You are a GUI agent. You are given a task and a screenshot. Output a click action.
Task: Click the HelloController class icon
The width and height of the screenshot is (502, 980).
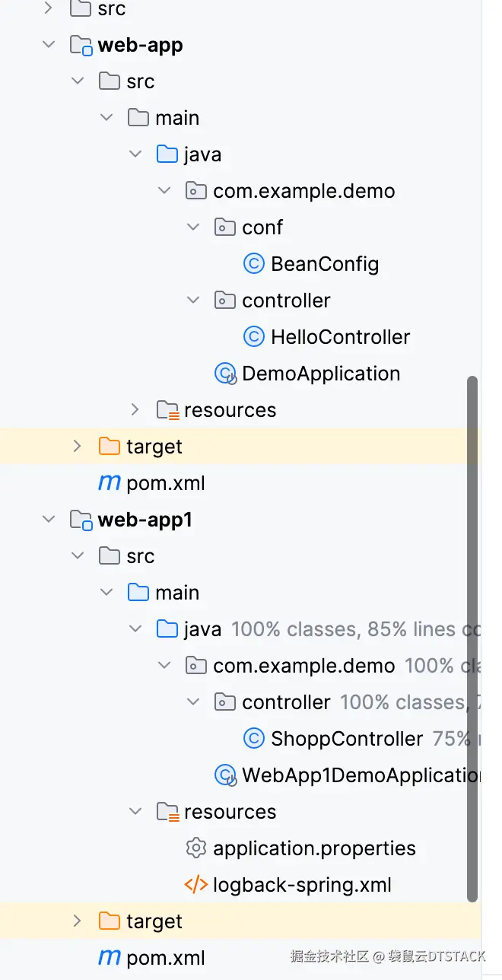(253, 337)
